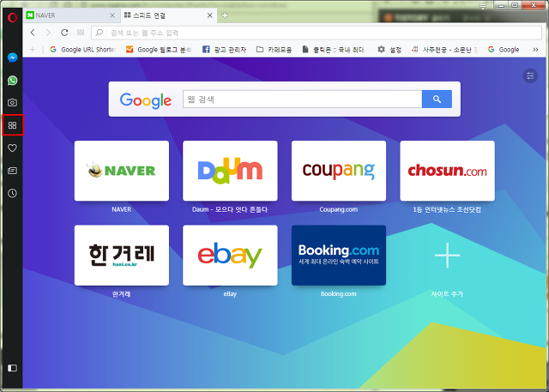Add bookmark with bookmarks bar plus

tap(33, 50)
